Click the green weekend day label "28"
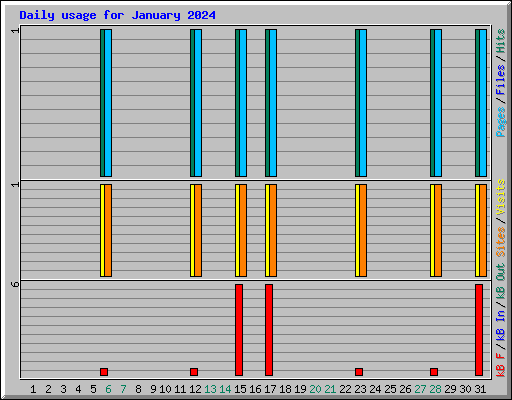This screenshot has width=512, height=400. pos(435,389)
